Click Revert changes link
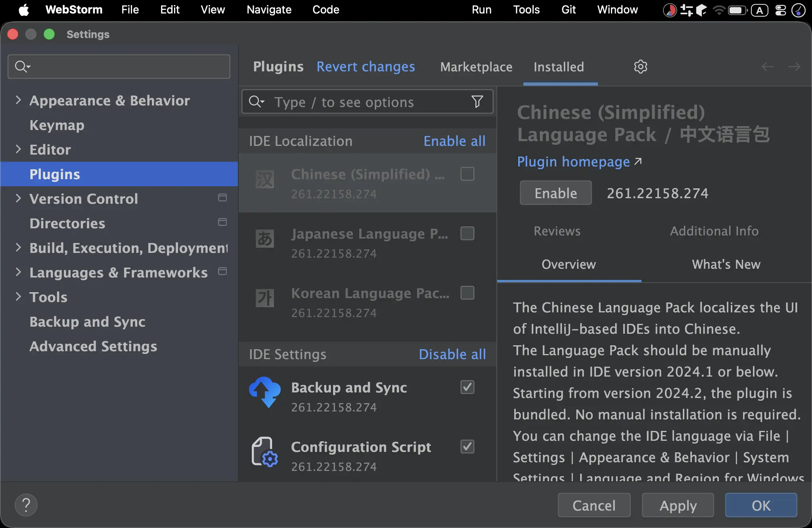Viewport: 812px width, 528px height. click(x=366, y=67)
